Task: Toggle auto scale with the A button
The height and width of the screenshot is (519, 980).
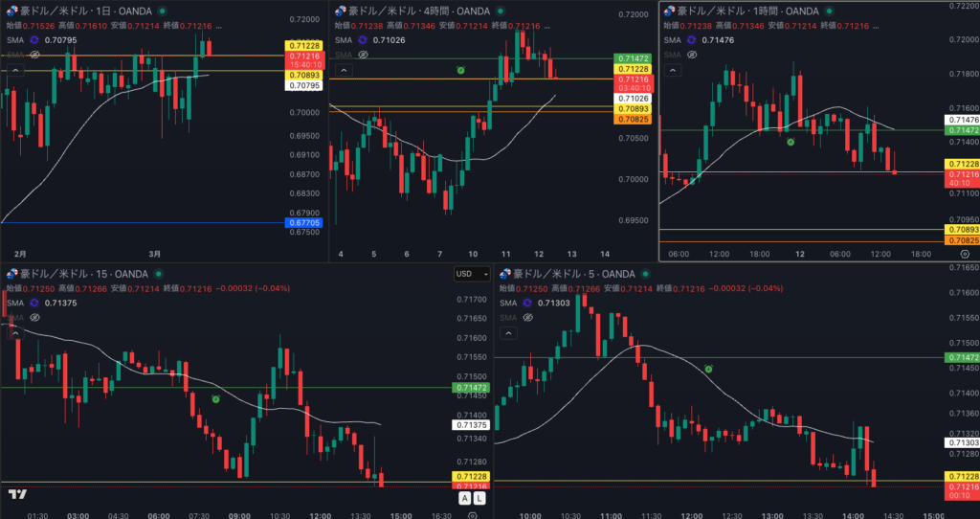Action: tap(464, 498)
